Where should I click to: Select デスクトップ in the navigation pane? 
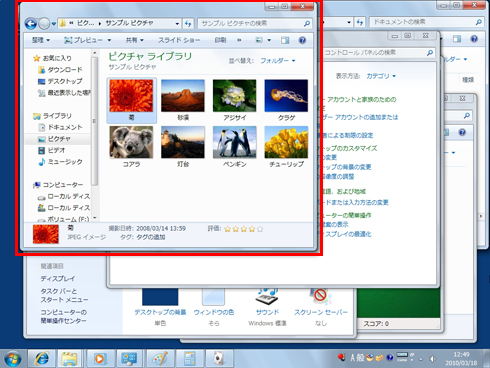click(60, 81)
